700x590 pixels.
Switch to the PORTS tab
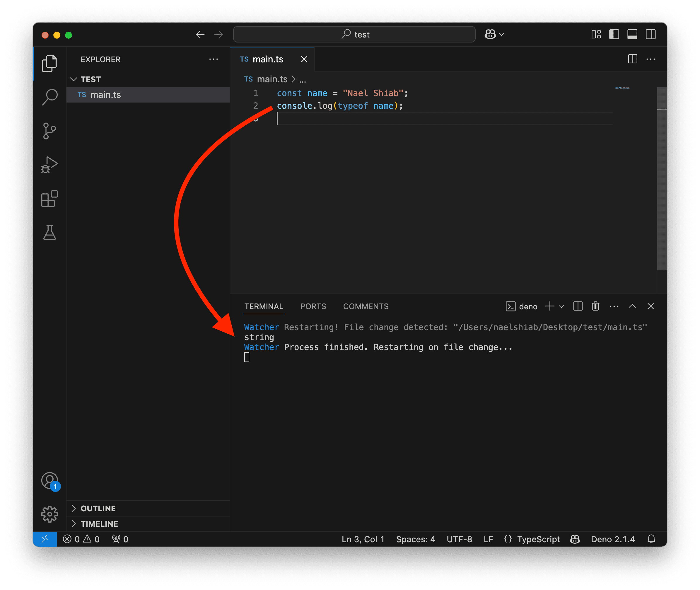[x=313, y=306]
